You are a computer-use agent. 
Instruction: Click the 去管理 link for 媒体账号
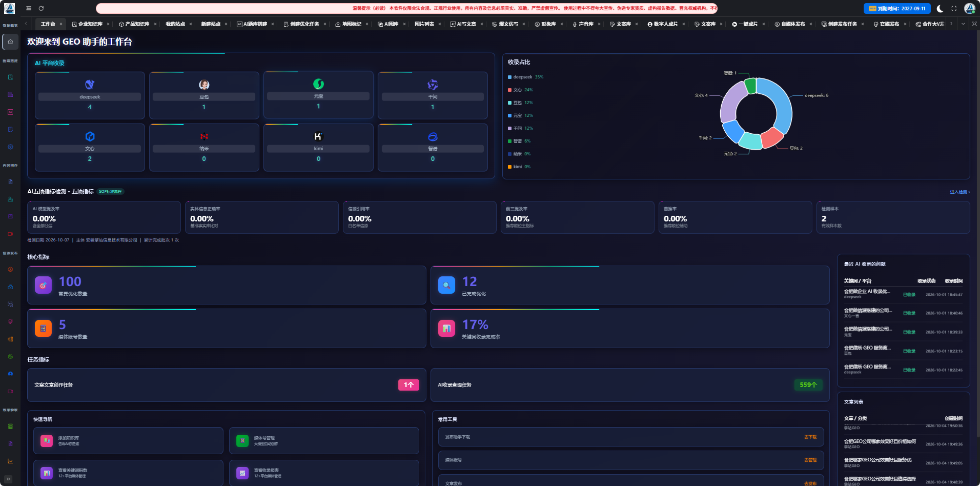pyautogui.click(x=810, y=460)
